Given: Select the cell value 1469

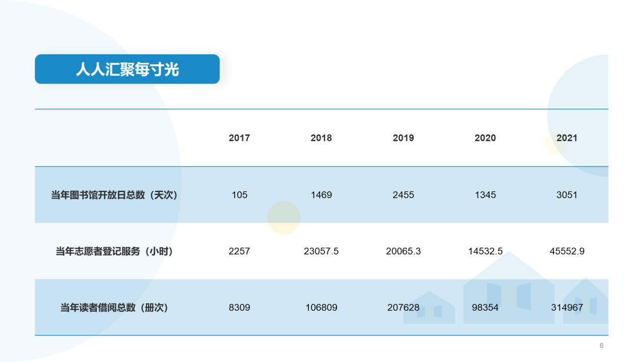Looking at the screenshot, I should (x=321, y=195).
